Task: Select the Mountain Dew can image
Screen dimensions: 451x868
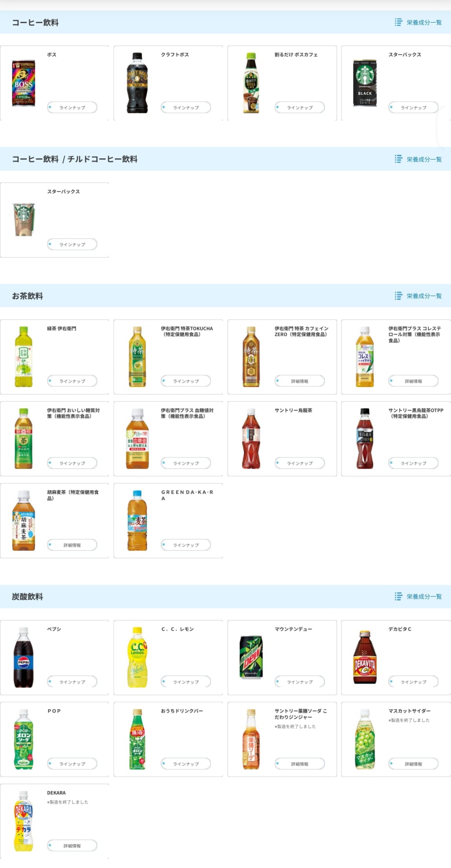Action: [251, 657]
